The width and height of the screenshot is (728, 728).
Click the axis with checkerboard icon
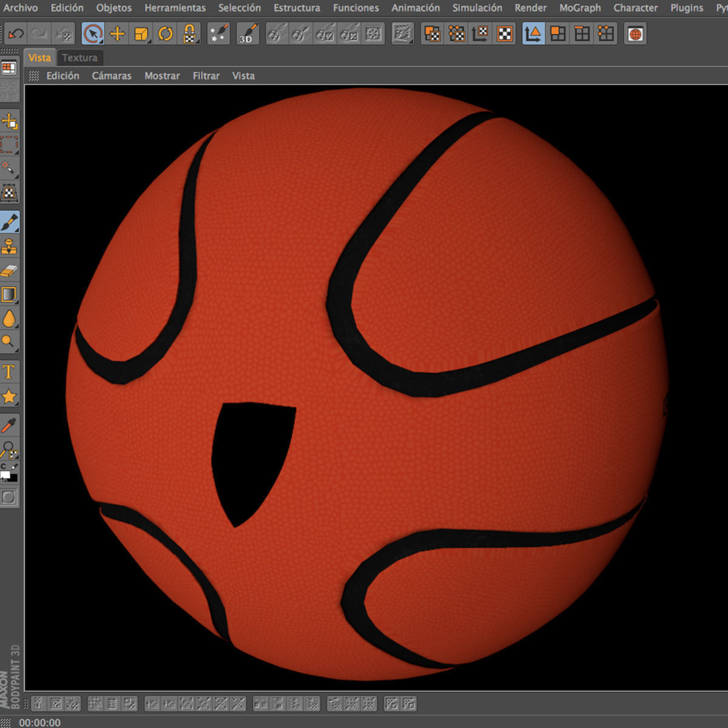[x=480, y=34]
